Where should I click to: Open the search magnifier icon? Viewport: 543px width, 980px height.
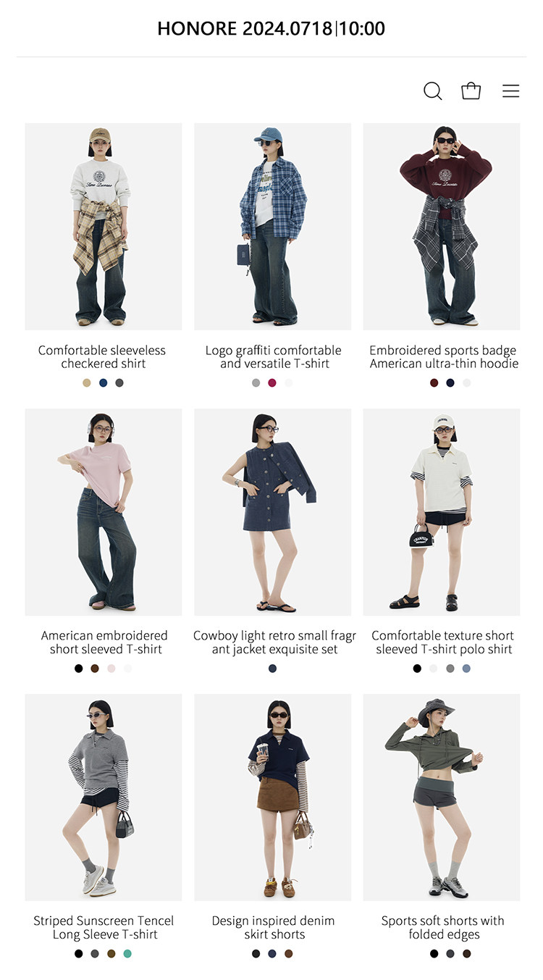tap(433, 91)
